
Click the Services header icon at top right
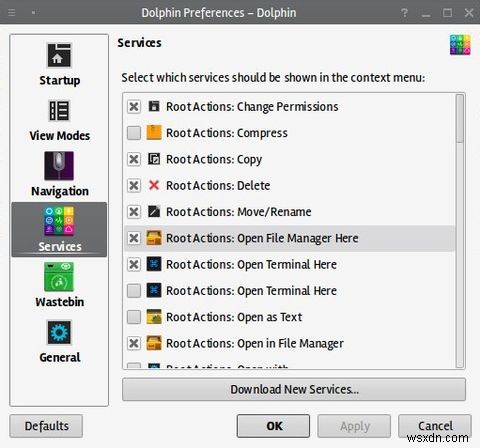460,45
